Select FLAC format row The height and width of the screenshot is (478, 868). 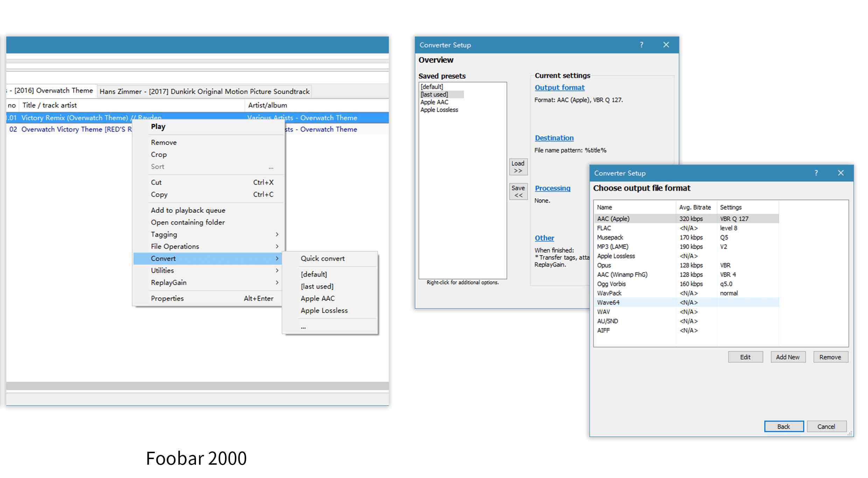686,228
